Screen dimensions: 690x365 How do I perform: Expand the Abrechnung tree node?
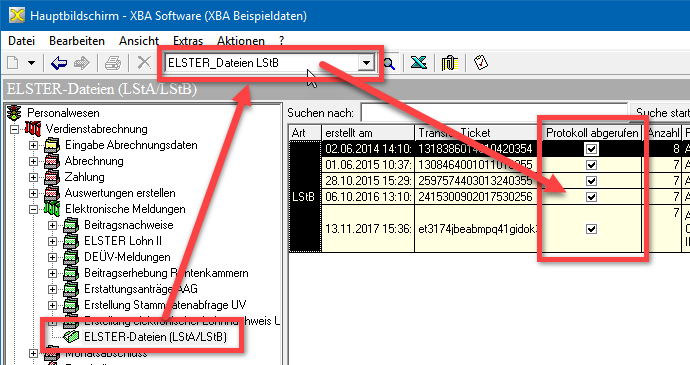[33, 162]
